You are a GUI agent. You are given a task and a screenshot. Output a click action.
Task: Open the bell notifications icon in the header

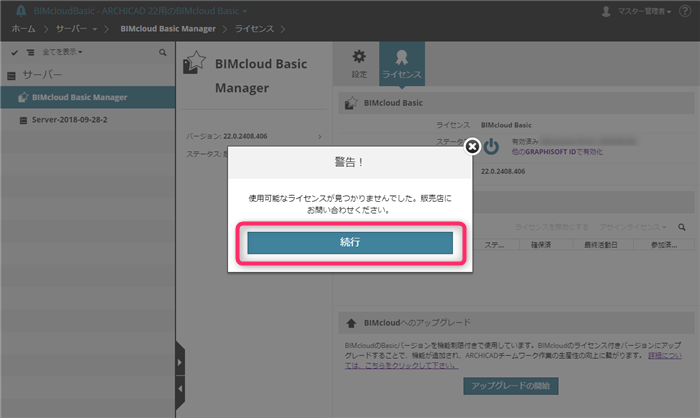click(21, 11)
